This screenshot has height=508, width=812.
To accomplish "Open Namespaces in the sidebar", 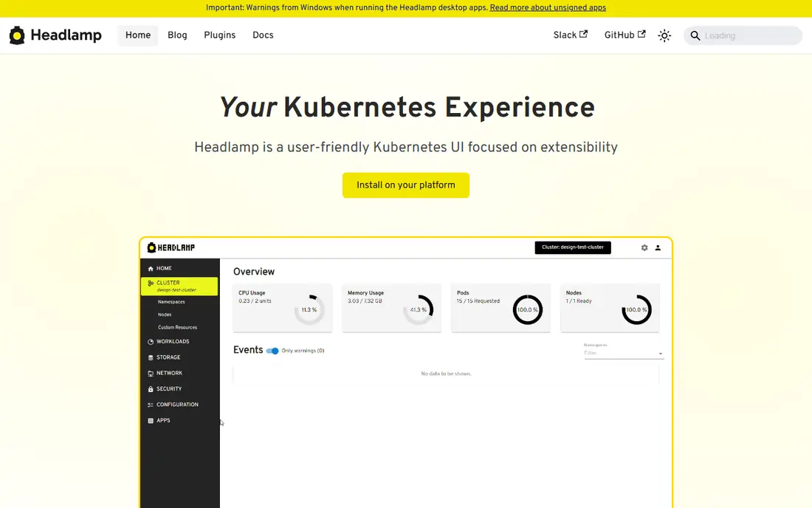I will point(171,302).
